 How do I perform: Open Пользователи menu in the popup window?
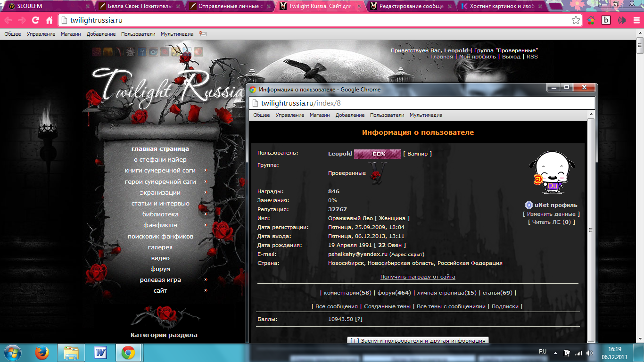(387, 115)
